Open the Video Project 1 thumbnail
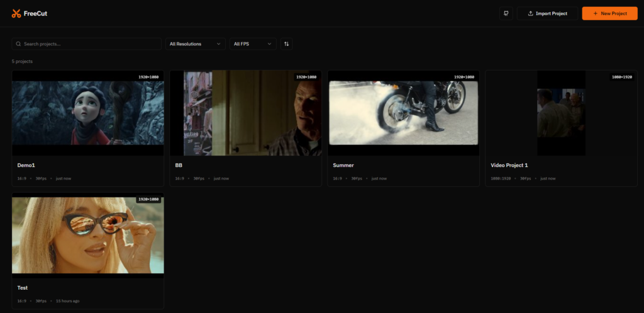Viewport: 644px width, 313px height. coord(561,113)
